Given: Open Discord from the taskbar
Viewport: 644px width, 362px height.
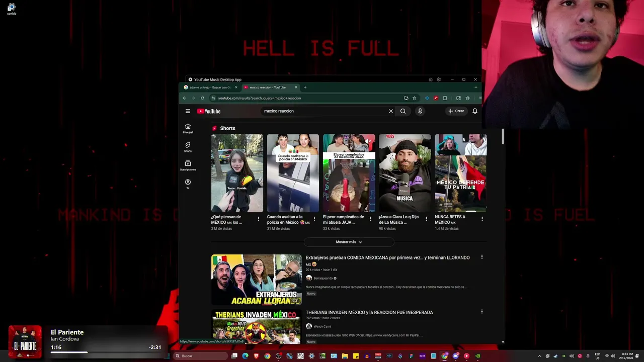Looking at the screenshot, I should (455, 356).
